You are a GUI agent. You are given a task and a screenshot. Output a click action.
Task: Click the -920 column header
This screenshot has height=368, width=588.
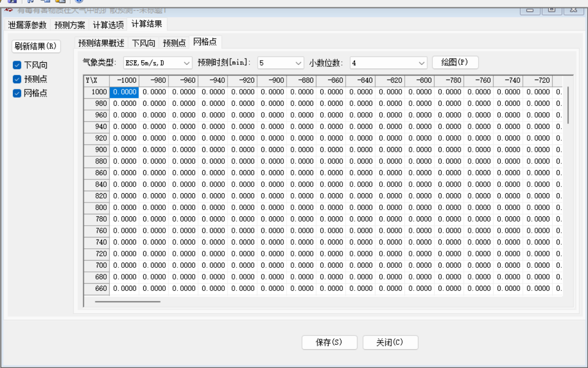[242, 81]
